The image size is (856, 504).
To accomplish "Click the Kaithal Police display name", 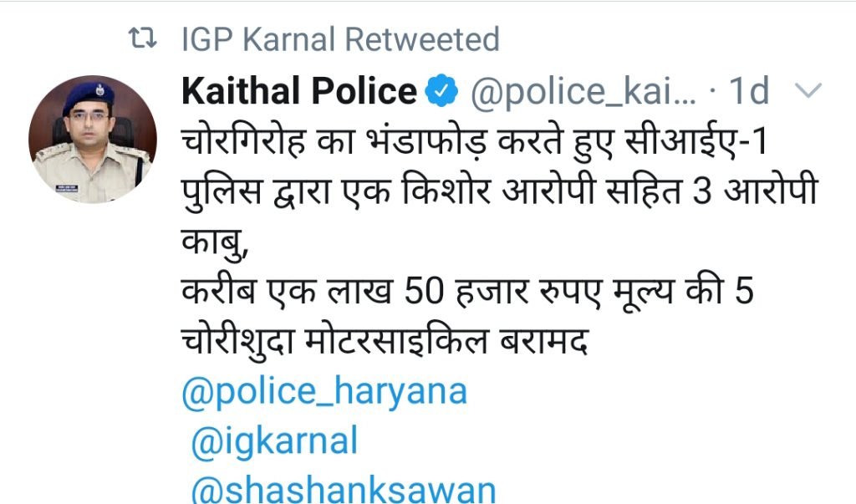I will pos(299,90).
